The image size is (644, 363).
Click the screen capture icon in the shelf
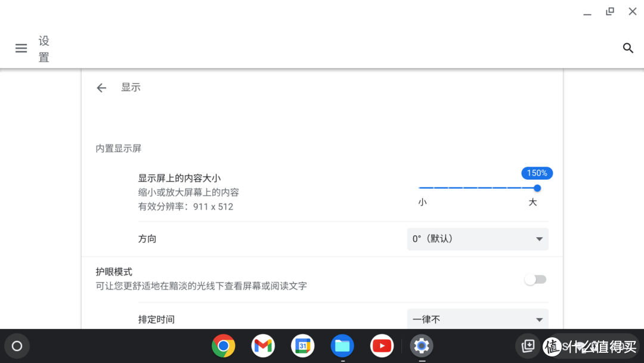point(528,346)
